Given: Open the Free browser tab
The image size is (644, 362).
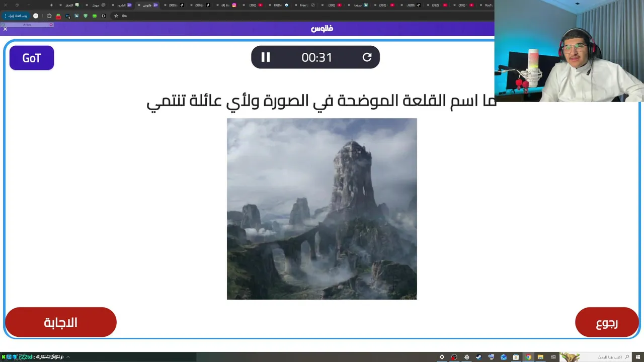Looking at the screenshot, I should [305, 5].
